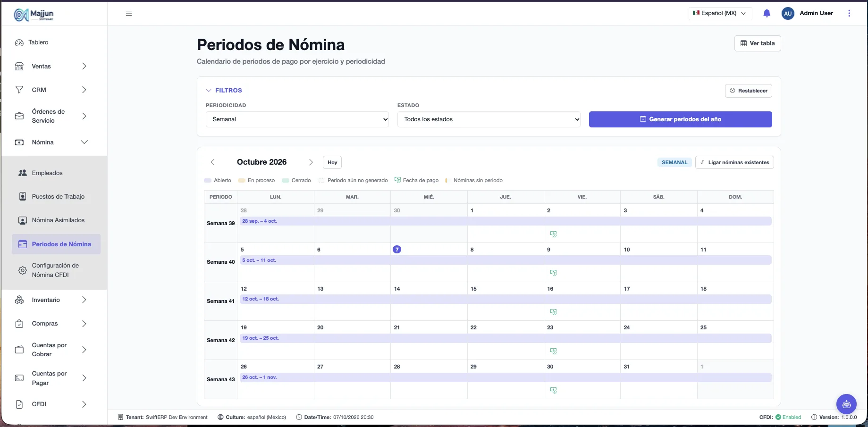The width and height of the screenshot is (868, 427).
Task: Click Ligar nóminas existentes button
Action: (x=734, y=162)
